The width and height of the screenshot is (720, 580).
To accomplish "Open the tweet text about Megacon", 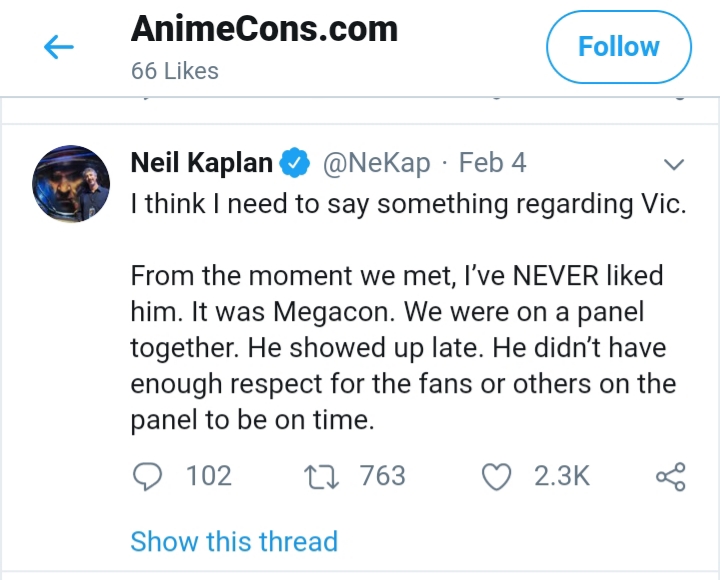I will point(404,347).
